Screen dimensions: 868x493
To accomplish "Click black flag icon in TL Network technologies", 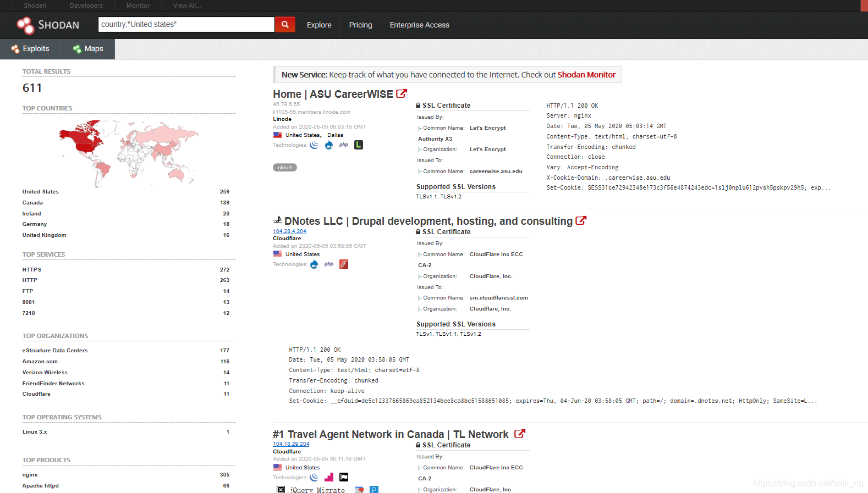I will pyautogui.click(x=344, y=477).
